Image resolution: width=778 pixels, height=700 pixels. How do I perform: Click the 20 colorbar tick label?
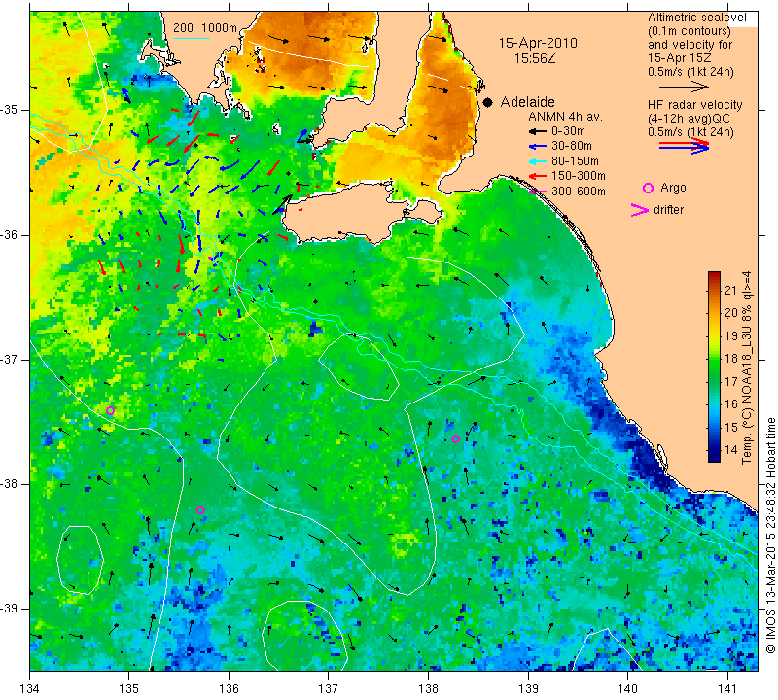coord(731,313)
